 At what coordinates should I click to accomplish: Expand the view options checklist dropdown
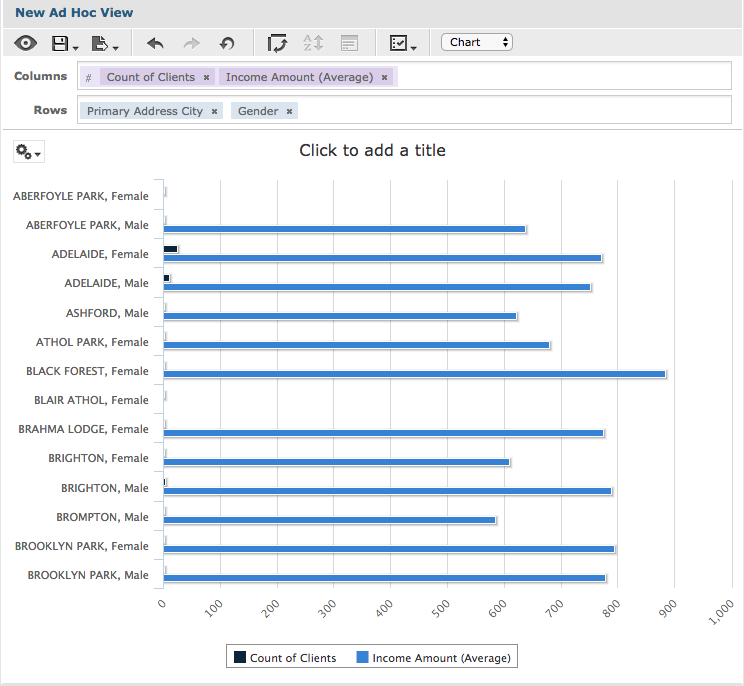pyautogui.click(x=402, y=43)
